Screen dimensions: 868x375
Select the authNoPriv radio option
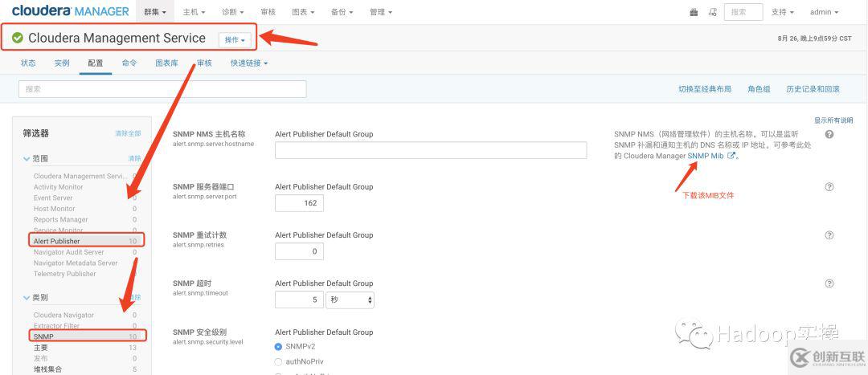[279, 361]
